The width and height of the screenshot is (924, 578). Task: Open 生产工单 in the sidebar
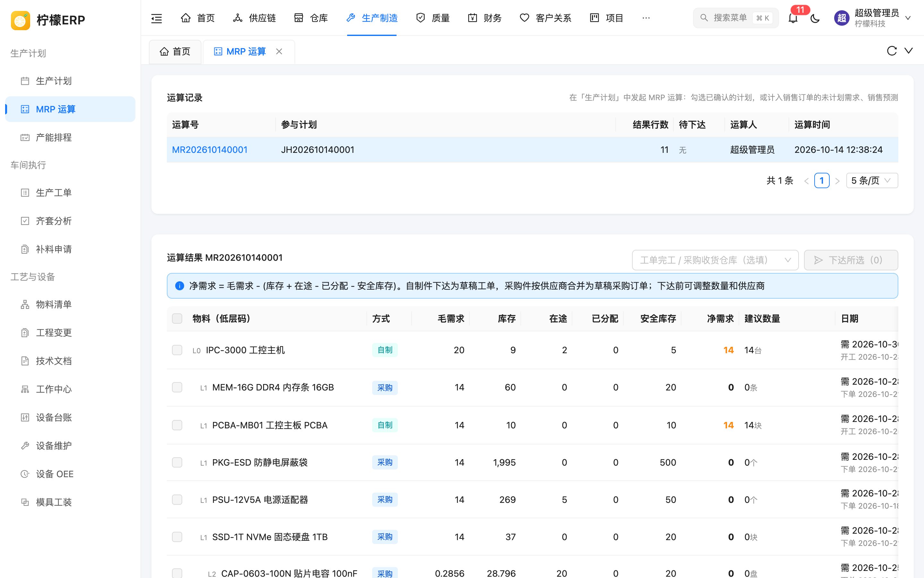coord(70,193)
